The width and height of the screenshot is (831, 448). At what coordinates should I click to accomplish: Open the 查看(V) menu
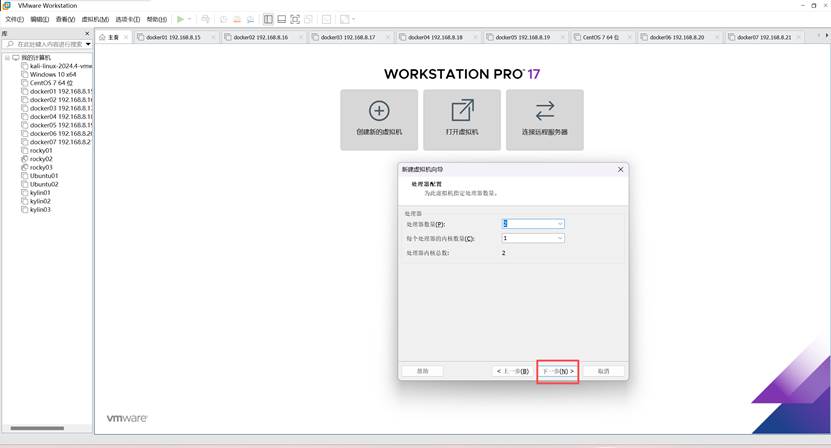tap(65, 19)
